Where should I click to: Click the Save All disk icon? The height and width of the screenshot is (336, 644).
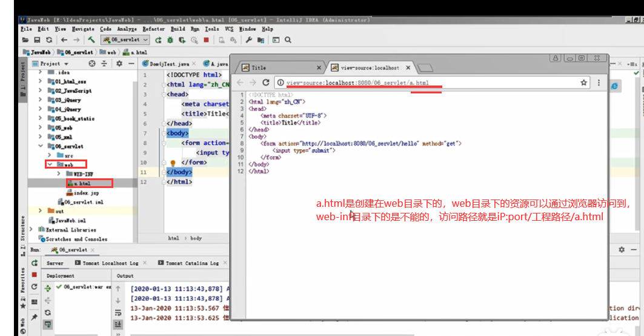tap(37, 40)
